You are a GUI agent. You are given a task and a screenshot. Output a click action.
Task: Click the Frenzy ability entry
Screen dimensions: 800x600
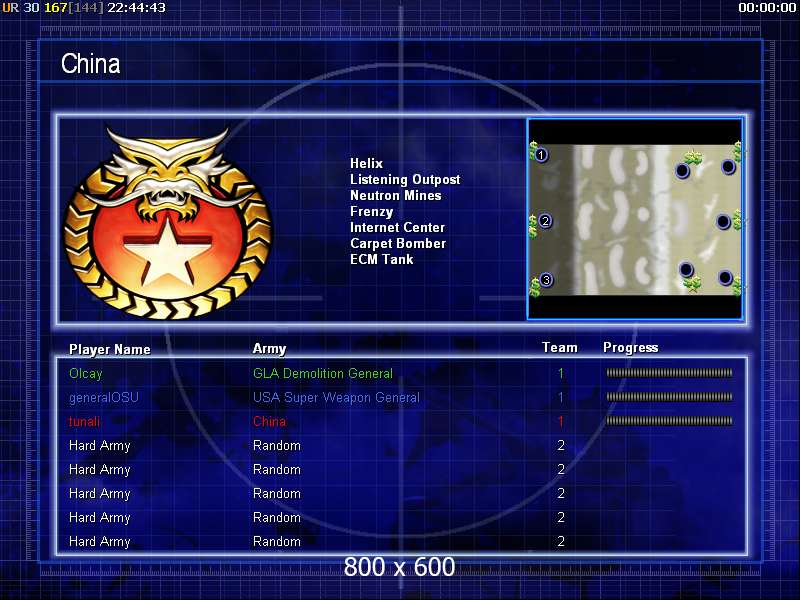(x=371, y=212)
